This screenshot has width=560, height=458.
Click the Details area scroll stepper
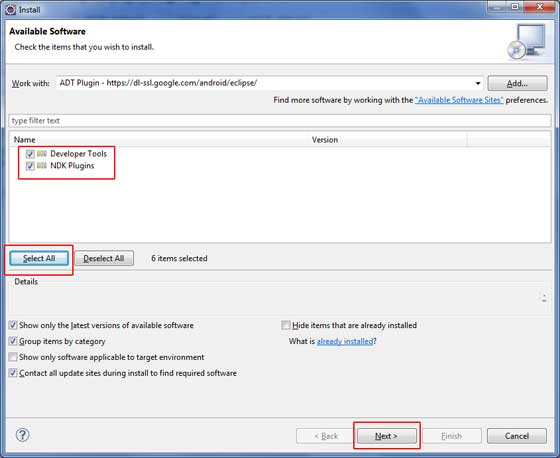point(544,298)
